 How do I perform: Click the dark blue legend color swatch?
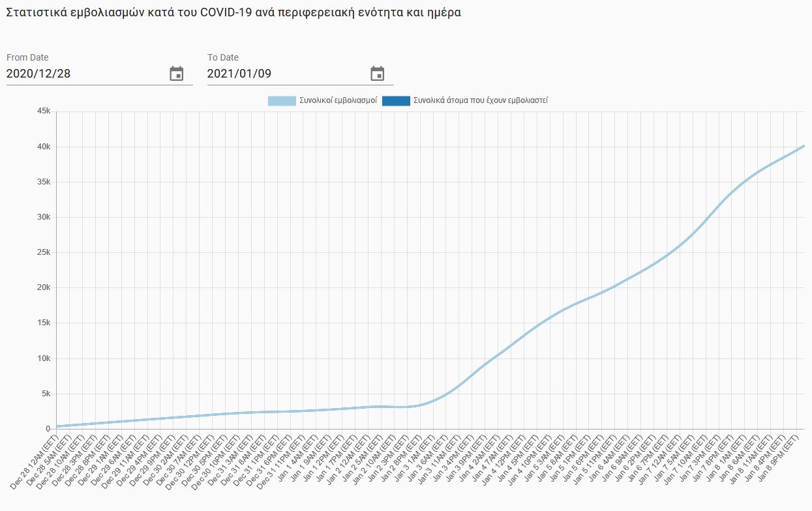click(396, 101)
